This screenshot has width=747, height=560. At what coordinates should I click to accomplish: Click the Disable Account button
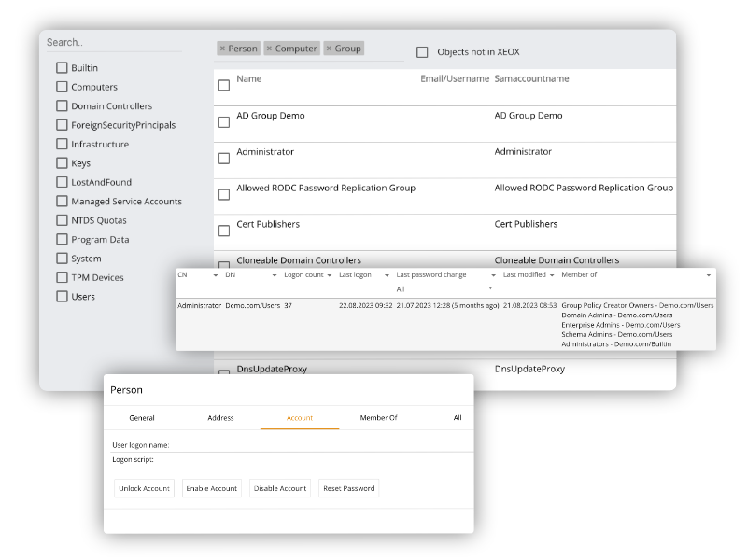pos(280,488)
